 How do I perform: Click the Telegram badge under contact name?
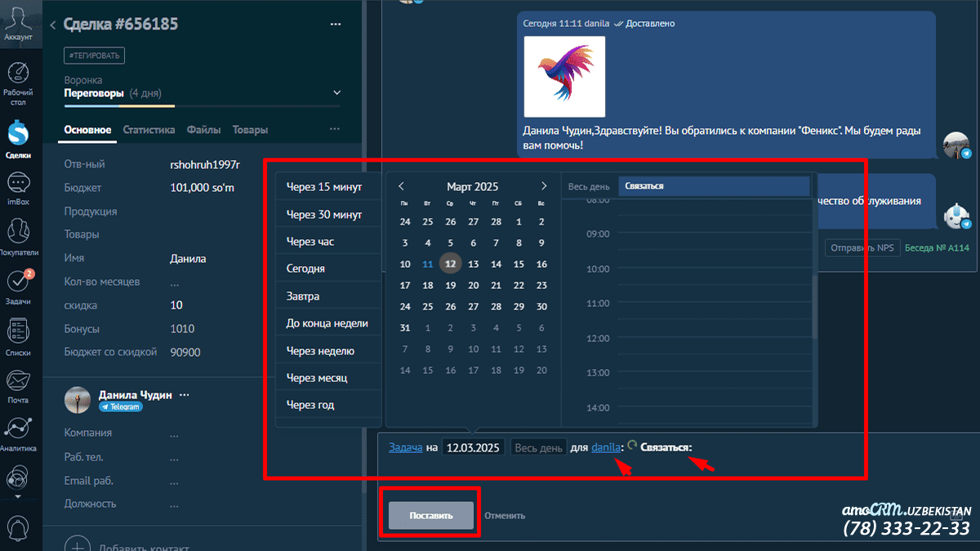121,407
